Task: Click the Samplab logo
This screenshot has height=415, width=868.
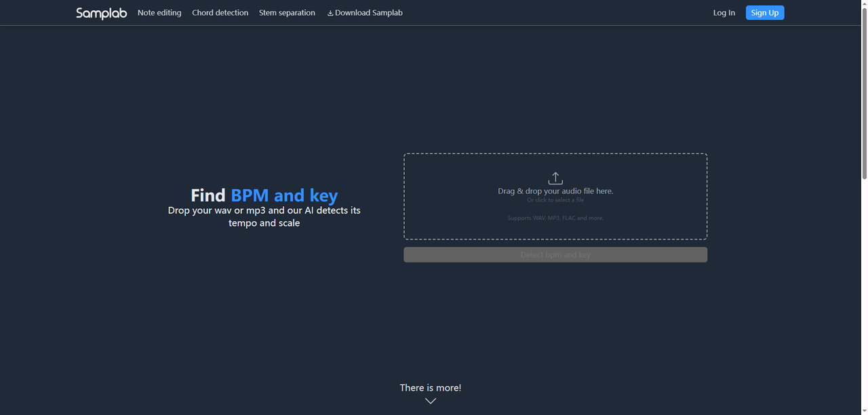Action: [x=101, y=13]
